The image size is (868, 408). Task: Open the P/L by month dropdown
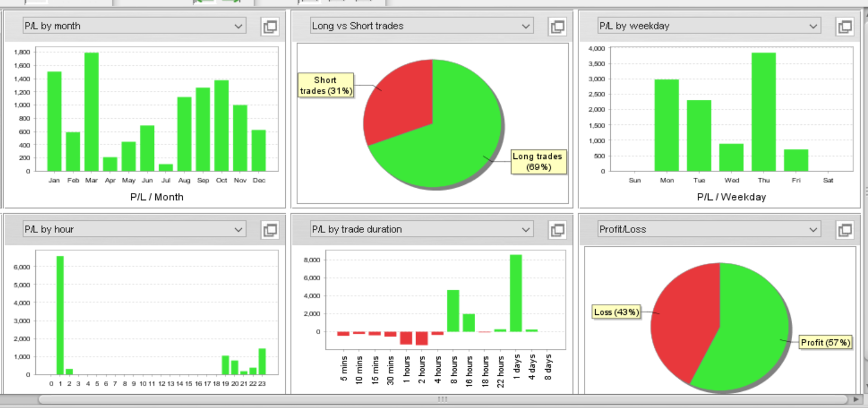pos(134,26)
